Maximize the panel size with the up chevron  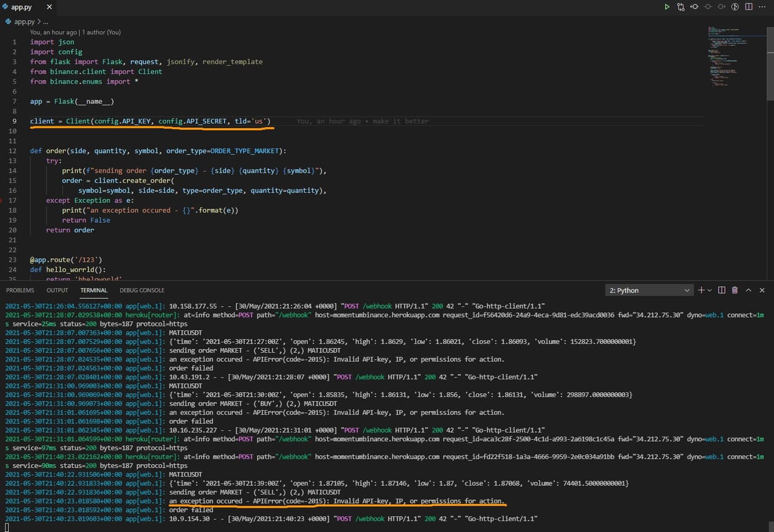tap(748, 291)
